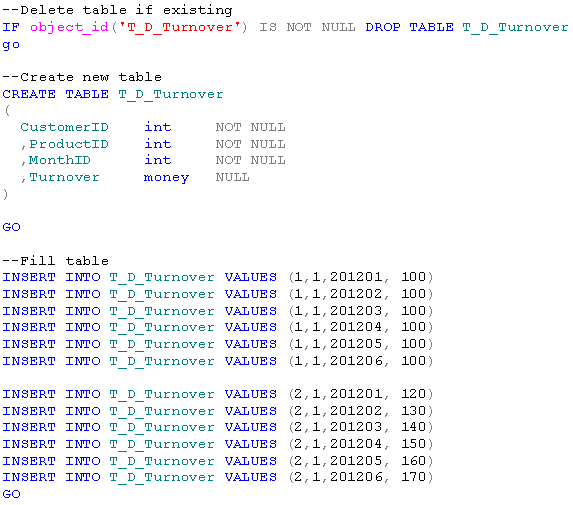The height and width of the screenshot is (505, 573).
Task: Click the MonthID column name
Action: pos(60,160)
